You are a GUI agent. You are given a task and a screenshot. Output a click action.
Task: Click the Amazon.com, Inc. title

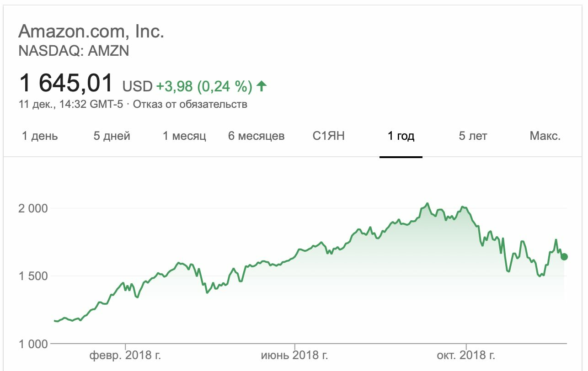pyautogui.click(x=91, y=32)
